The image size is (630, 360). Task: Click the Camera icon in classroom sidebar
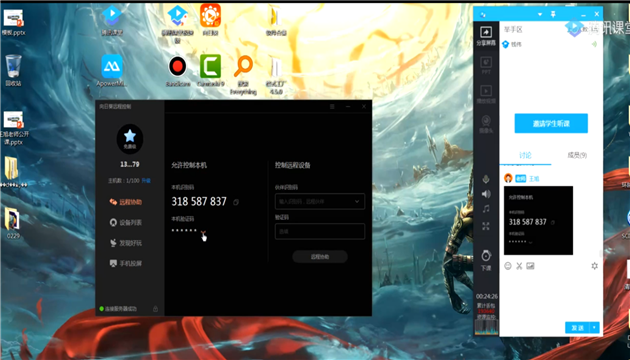click(x=486, y=124)
